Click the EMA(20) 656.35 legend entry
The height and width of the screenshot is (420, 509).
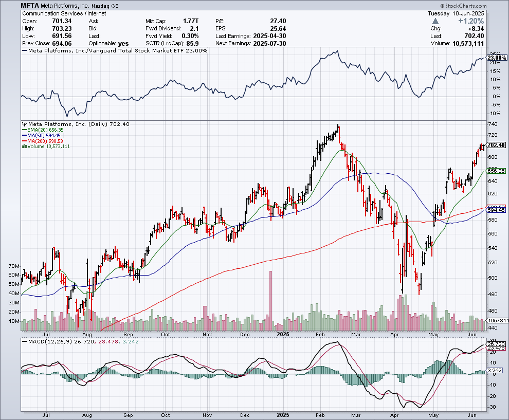pos(43,130)
